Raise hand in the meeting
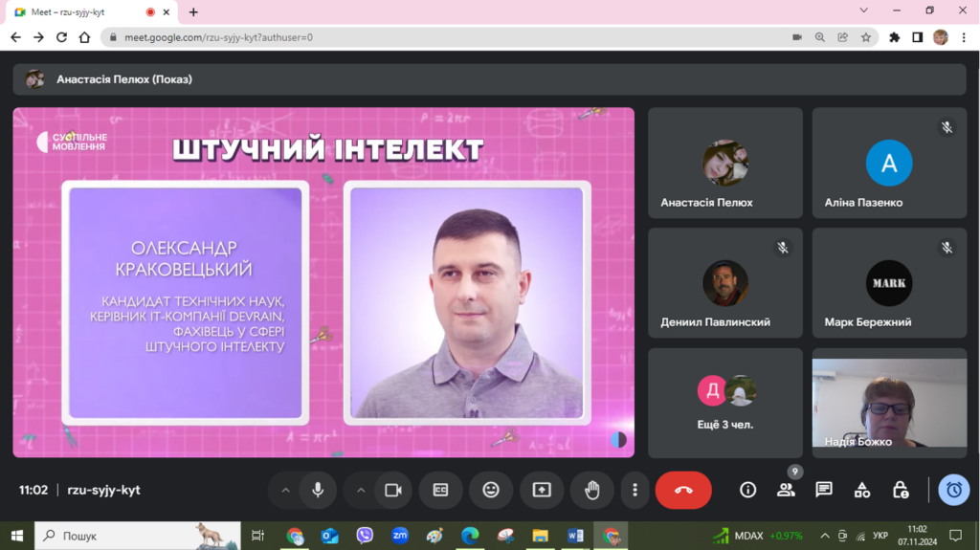The width and height of the screenshot is (980, 550). click(591, 490)
